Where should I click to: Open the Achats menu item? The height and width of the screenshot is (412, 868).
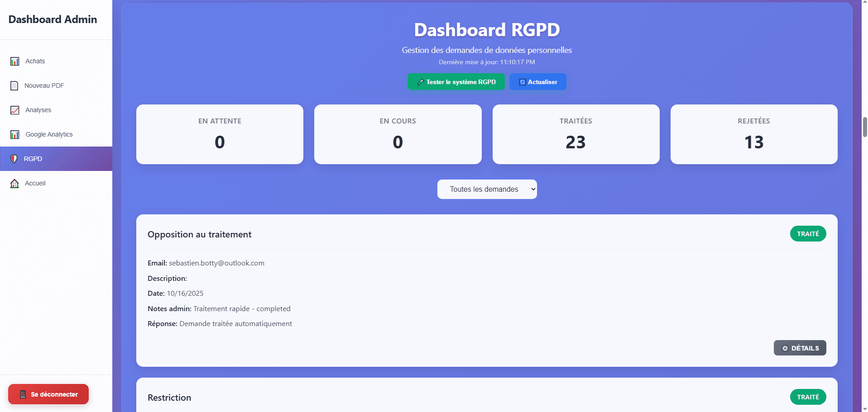coord(56,61)
